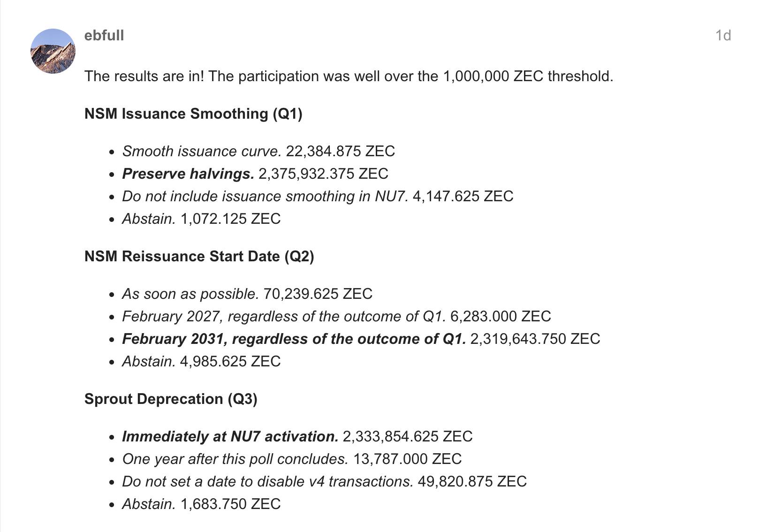Screen dimensions: 759x532
Task: Select the February 2027 option line
Action: pyautogui.click(x=336, y=317)
